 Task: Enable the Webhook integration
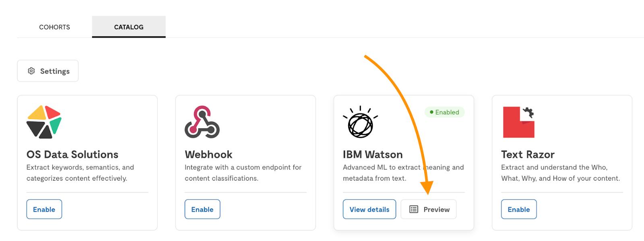point(202,209)
